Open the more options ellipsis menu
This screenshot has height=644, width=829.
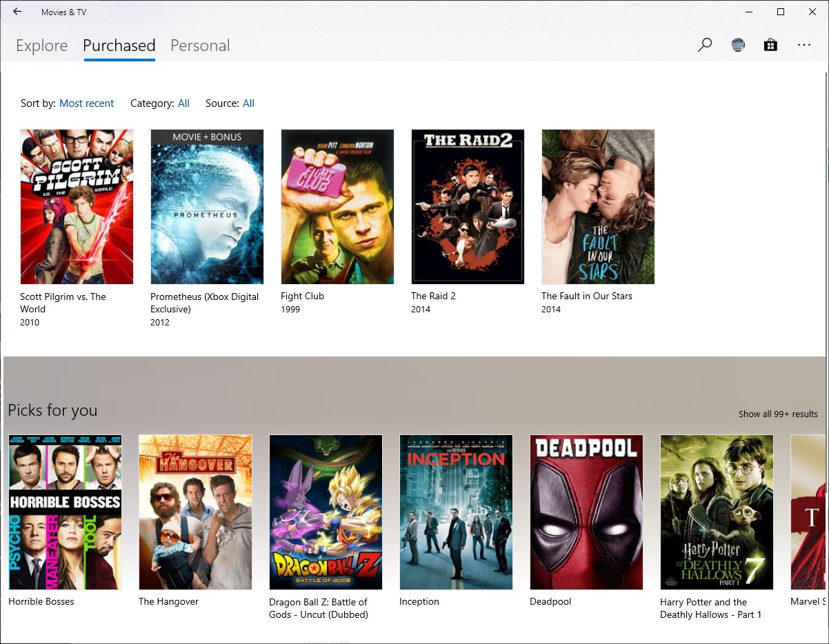tap(804, 46)
